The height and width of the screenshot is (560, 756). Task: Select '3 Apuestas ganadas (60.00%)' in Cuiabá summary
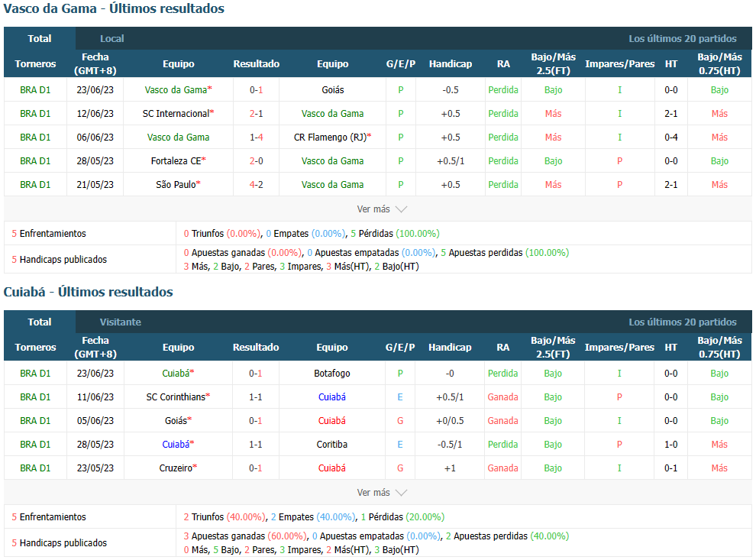point(244,536)
